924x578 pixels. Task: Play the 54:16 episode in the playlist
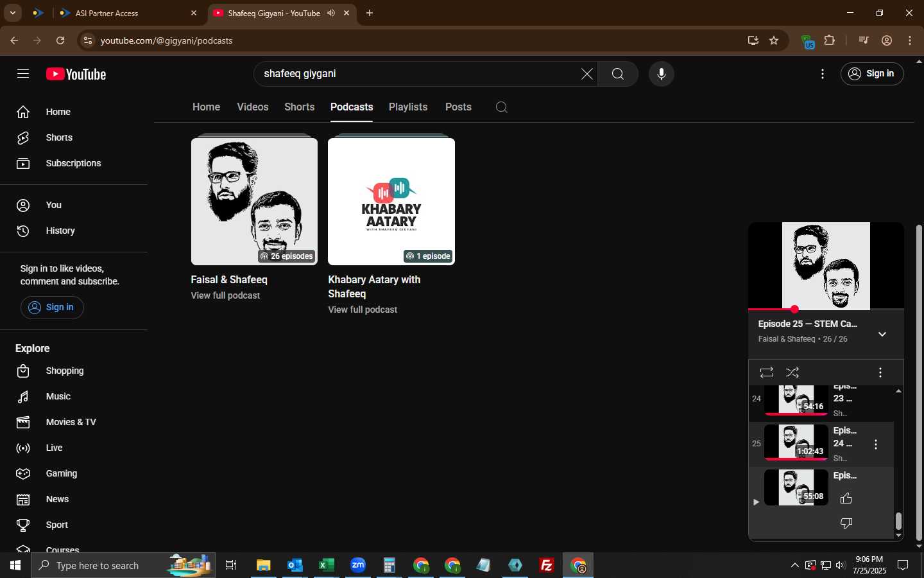(796, 399)
